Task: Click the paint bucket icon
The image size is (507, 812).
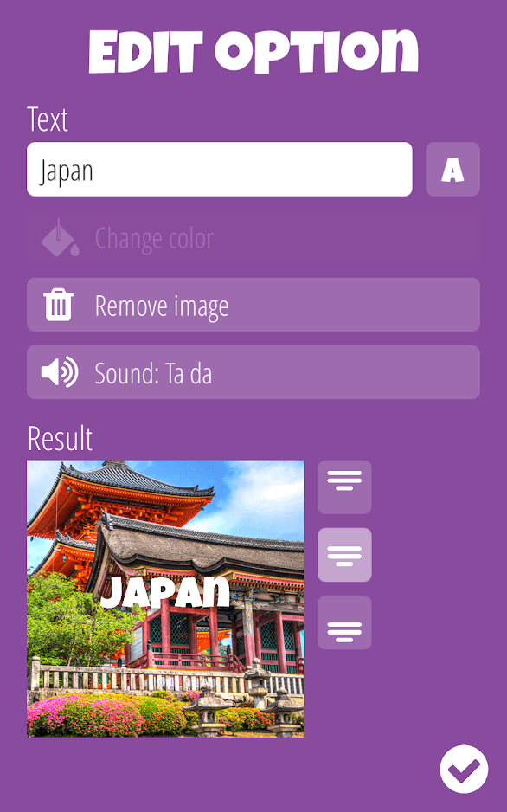Action: click(x=60, y=238)
